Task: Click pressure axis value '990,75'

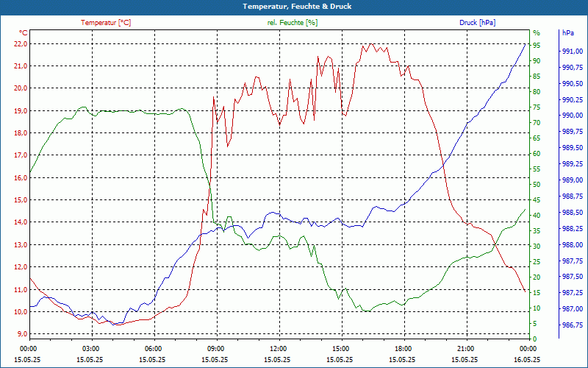Action: coord(573,67)
